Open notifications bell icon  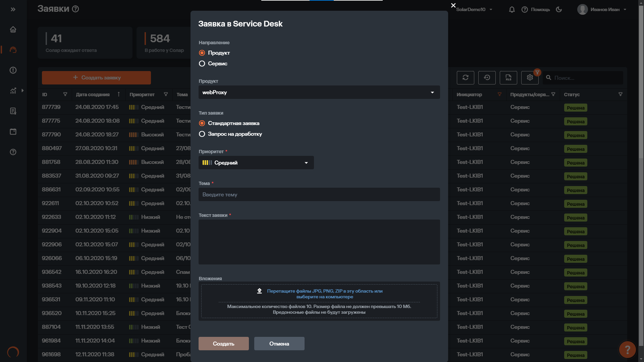click(512, 9)
